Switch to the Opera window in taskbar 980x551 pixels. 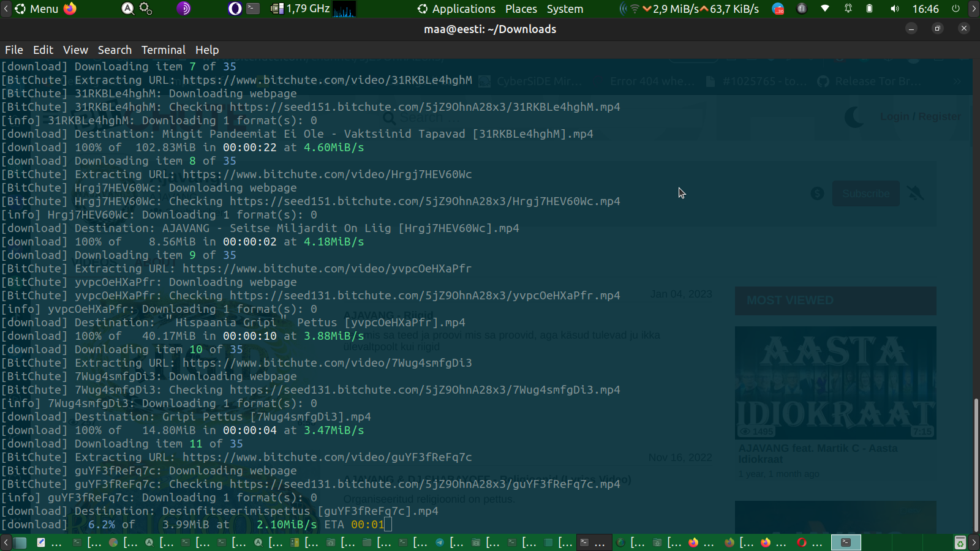(x=810, y=542)
